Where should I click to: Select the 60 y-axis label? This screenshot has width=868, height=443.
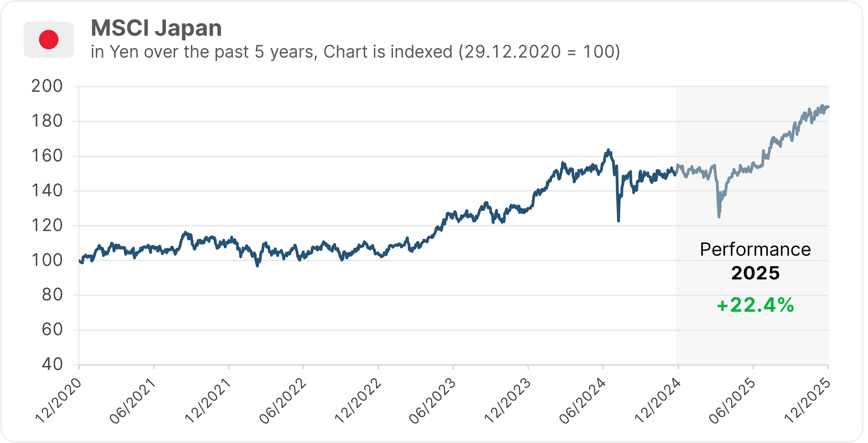pyautogui.click(x=52, y=330)
